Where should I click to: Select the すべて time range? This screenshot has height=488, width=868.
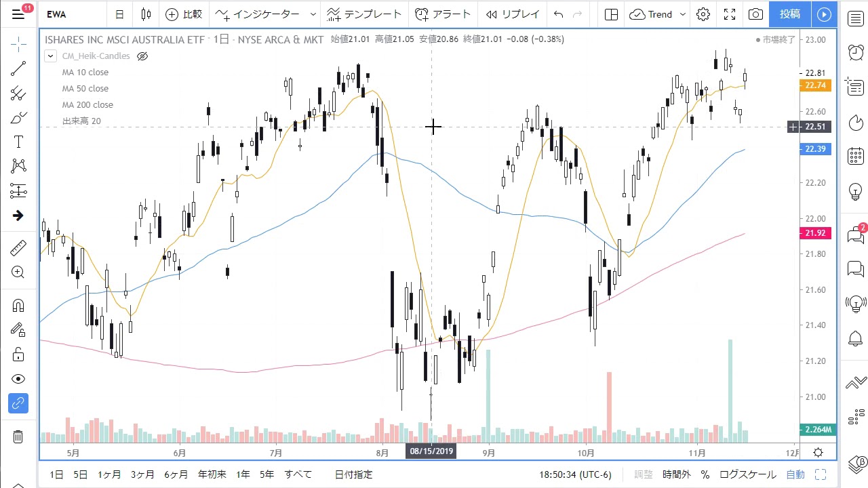(298, 474)
